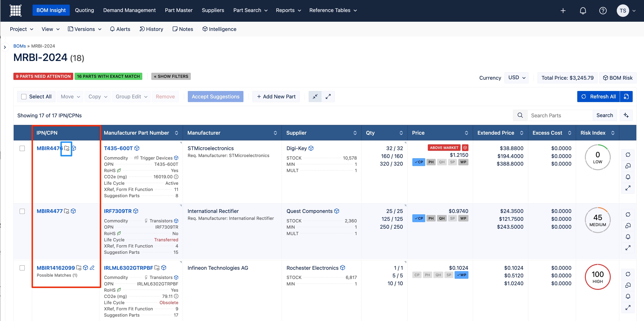This screenshot has height=321, width=644.
Task: Click alert bell icon in MBIR4477 row
Action: [628, 237]
